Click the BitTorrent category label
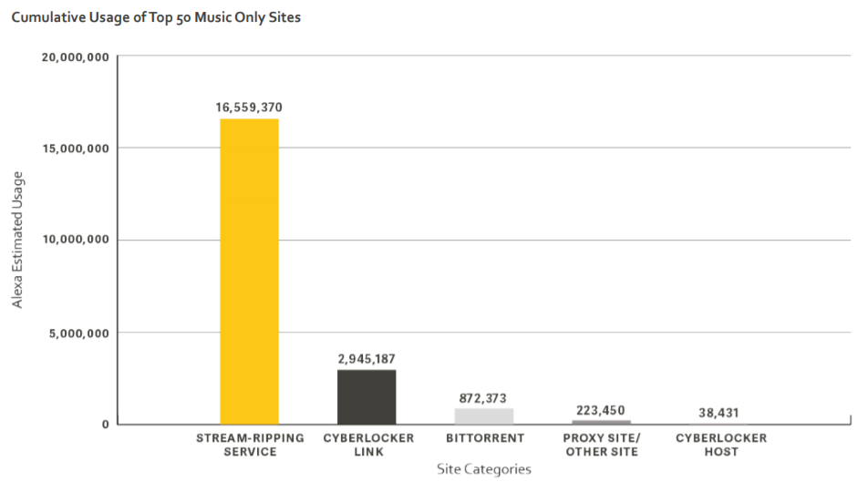The image size is (868, 482). (x=485, y=438)
